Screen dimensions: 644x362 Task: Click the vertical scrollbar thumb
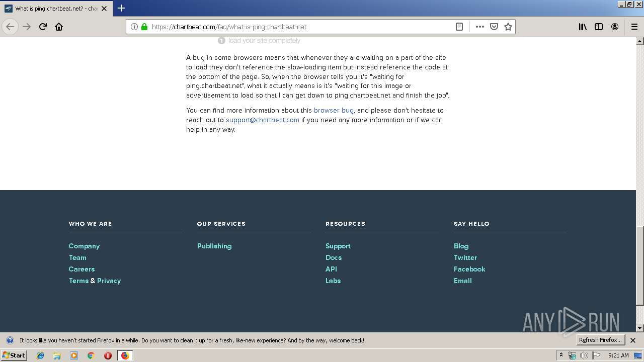[x=640, y=265]
